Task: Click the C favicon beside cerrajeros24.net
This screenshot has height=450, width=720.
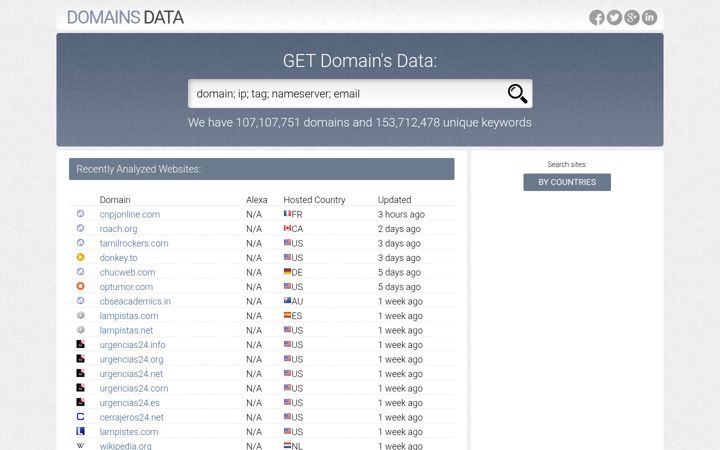Action: point(80,416)
